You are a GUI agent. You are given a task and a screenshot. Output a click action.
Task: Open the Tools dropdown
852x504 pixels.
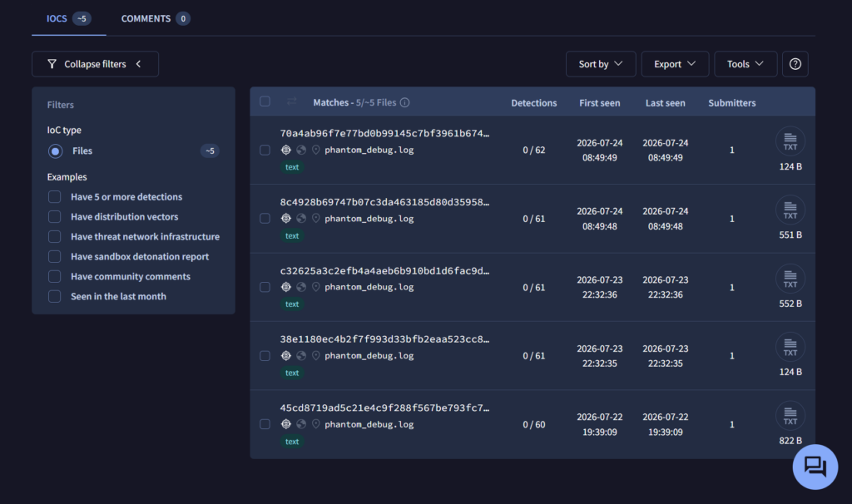pos(745,64)
